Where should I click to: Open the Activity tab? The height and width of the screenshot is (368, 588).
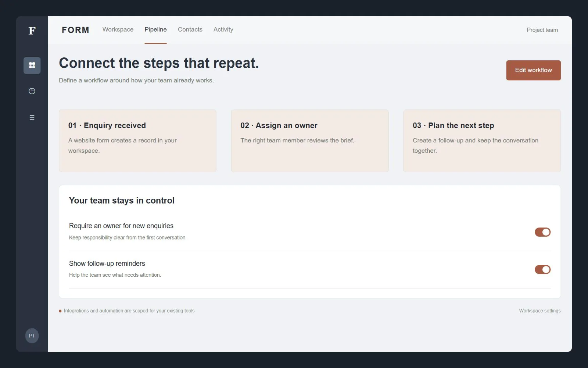(x=223, y=29)
